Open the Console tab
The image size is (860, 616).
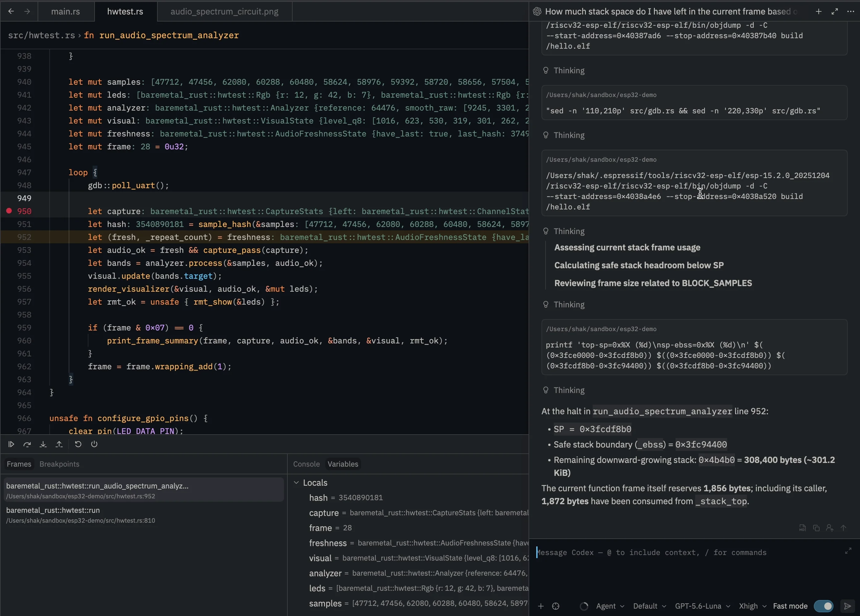(x=306, y=464)
